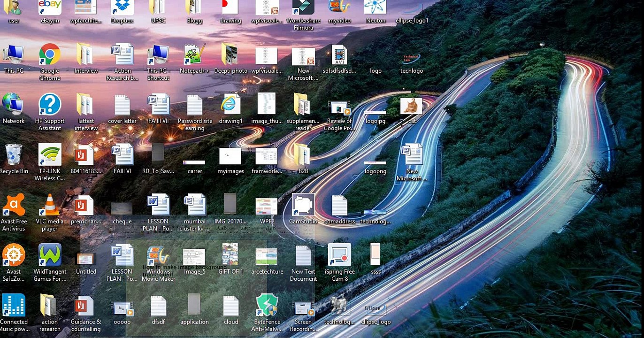Select the Connected Music icon
This screenshot has height=338, width=644.
14,305
